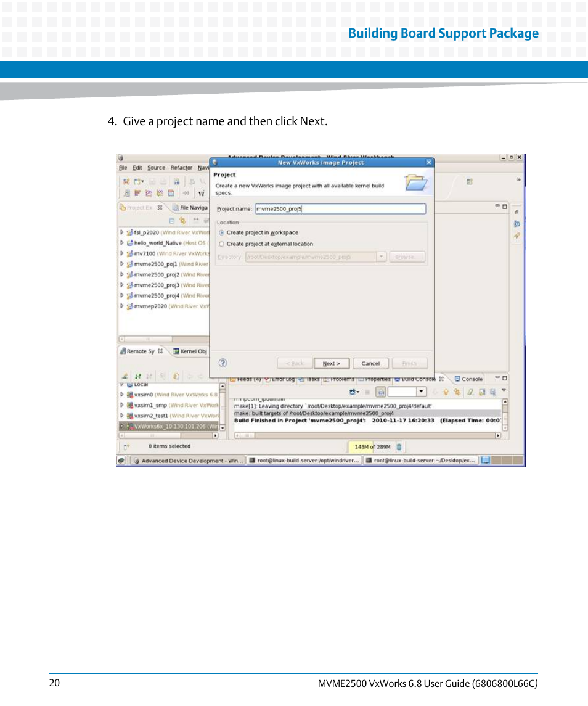Click the Build Console view menu triangle
This screenshot has height=706, width=588.
504,391
